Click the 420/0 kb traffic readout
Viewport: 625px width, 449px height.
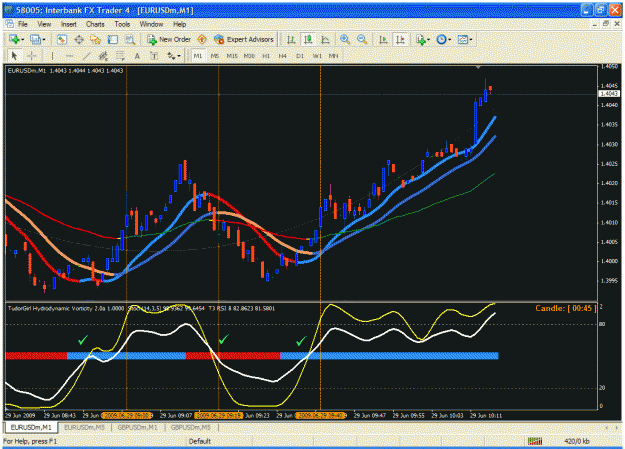576,441
